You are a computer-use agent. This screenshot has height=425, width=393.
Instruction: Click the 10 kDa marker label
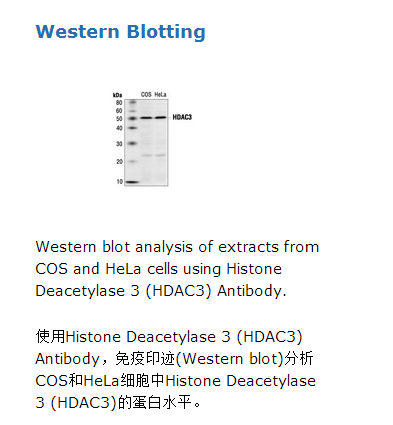click(x=119, y=182)
